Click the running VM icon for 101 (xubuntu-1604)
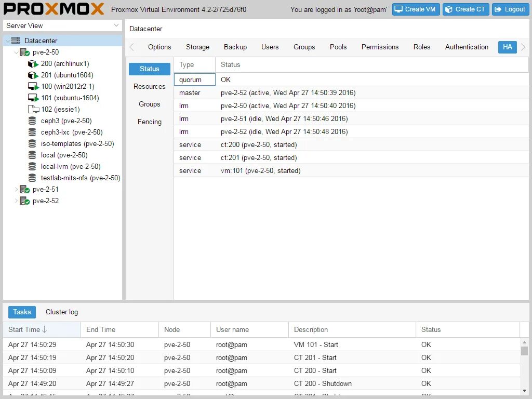The height and width of the screenshot is (399, 532). pos(33,98)
